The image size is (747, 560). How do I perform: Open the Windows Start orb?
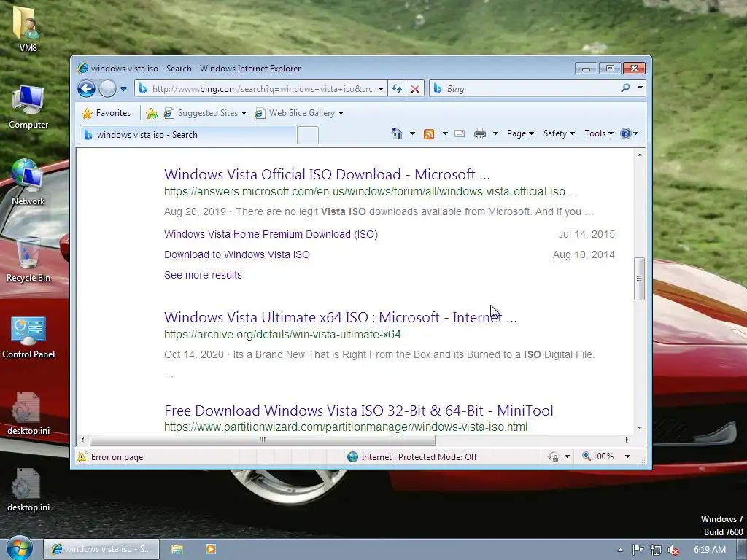(x=20, y=548)
